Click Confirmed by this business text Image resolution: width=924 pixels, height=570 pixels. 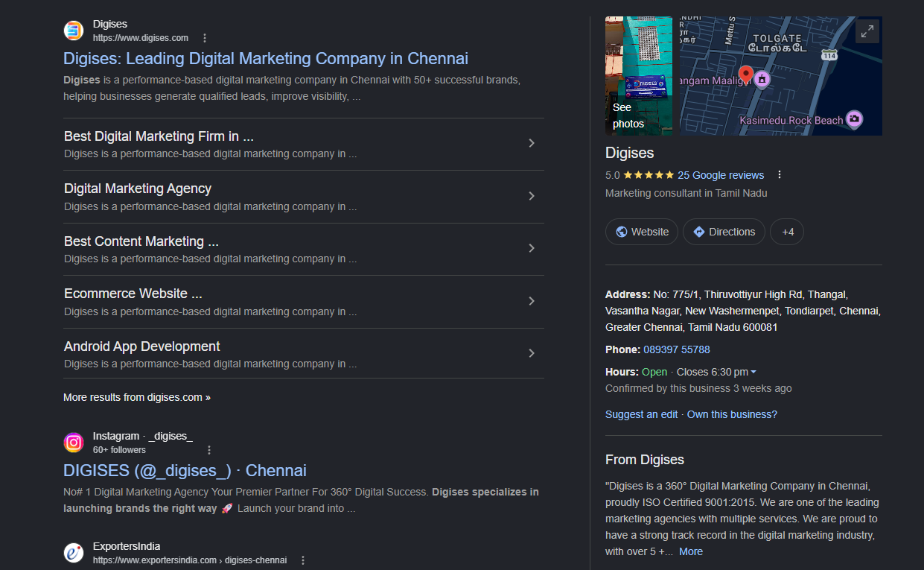coord(698,388)
